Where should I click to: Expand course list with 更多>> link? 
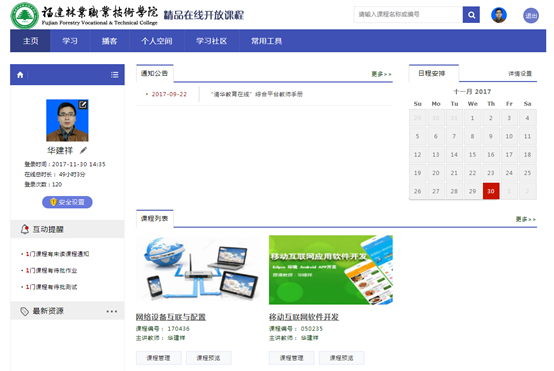tap(525, 219)
